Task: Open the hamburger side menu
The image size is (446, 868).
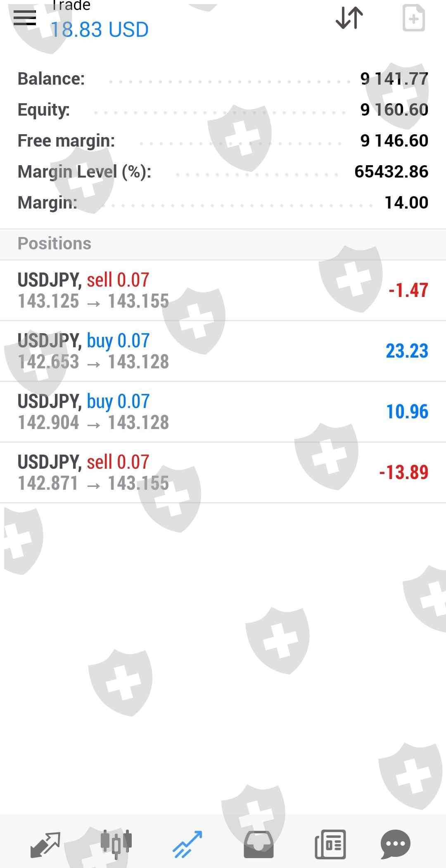Action: click(x=25, y=17)
